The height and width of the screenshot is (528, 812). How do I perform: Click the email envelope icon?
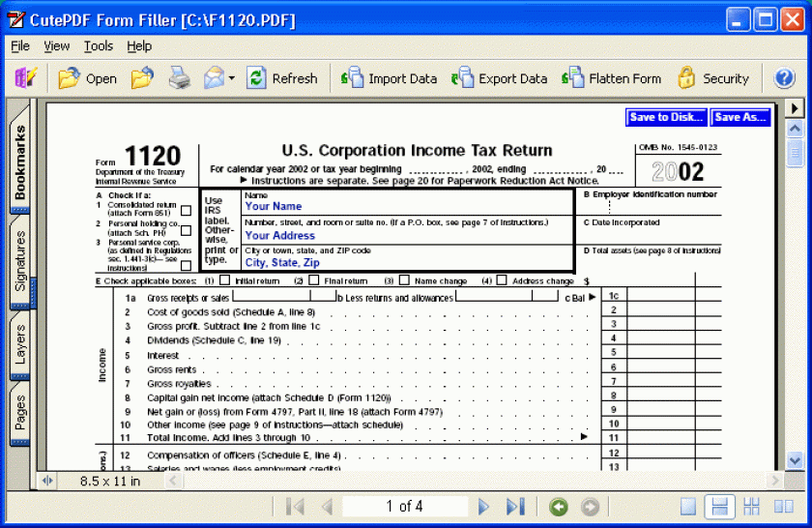(x=214, y=78)
